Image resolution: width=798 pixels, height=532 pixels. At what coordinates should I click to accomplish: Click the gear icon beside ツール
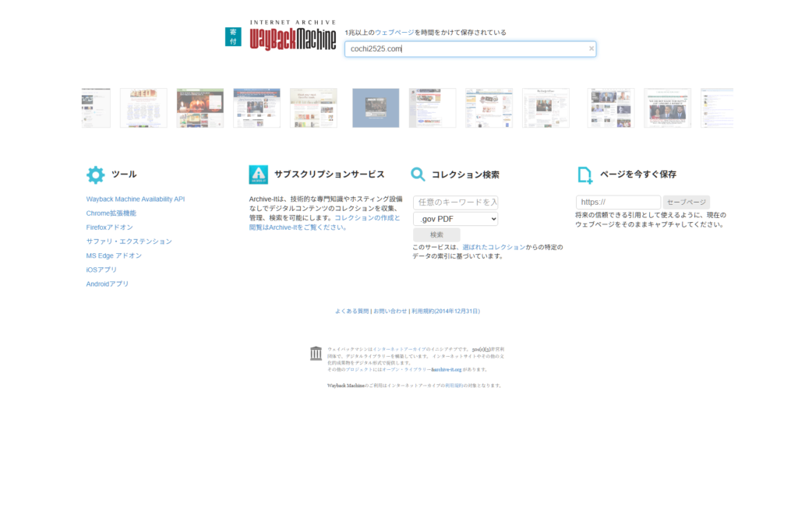pos(95,174)
